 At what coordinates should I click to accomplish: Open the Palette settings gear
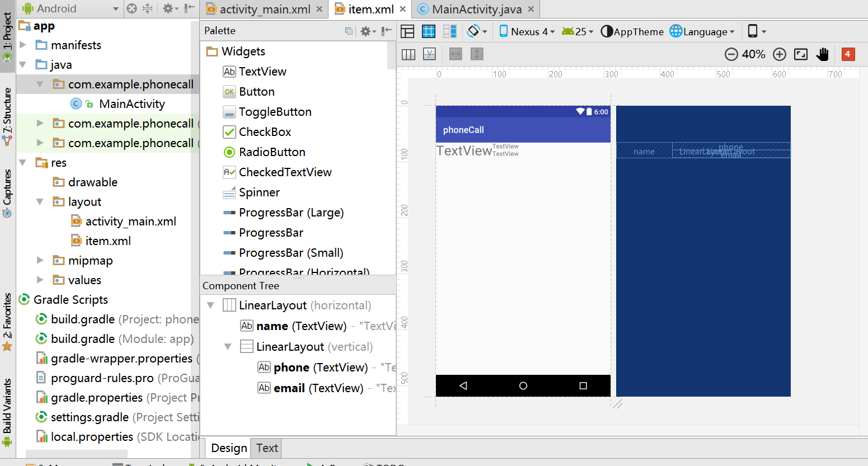click(x=367, y=31)
